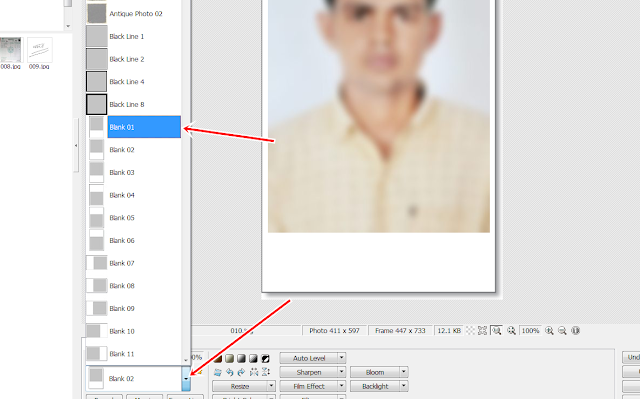Screen dimensions: 640x399
Task: Apply the sepia tone icon
Action: [218, 359]
